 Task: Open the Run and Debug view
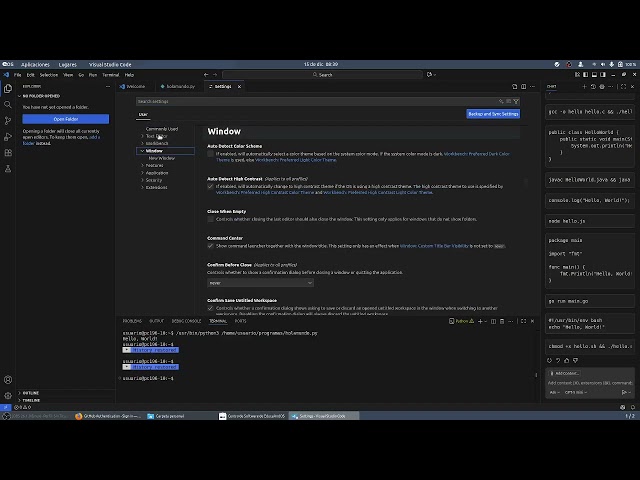point(8,137)
